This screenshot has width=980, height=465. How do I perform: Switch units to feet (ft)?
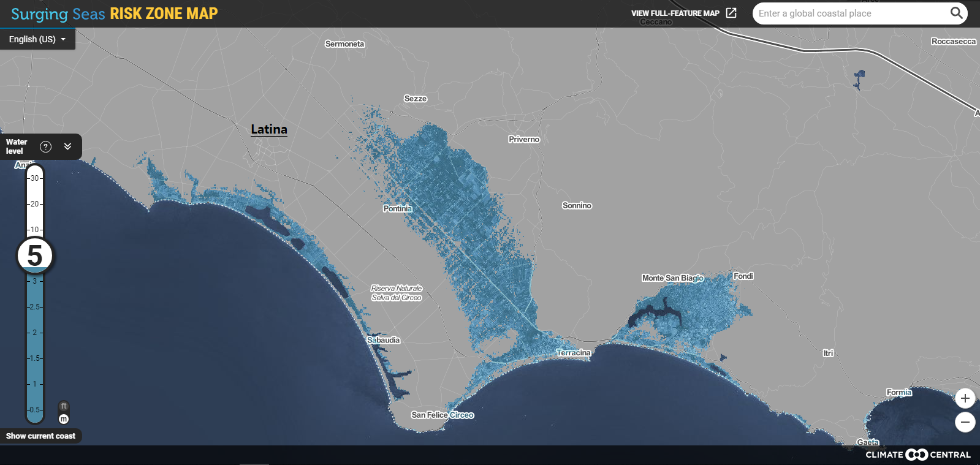[x=64, y=406]
